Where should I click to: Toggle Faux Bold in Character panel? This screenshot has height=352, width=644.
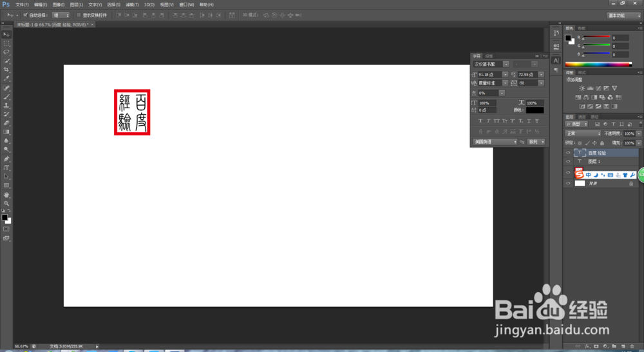pyautogui.click(x=480, y=121)
